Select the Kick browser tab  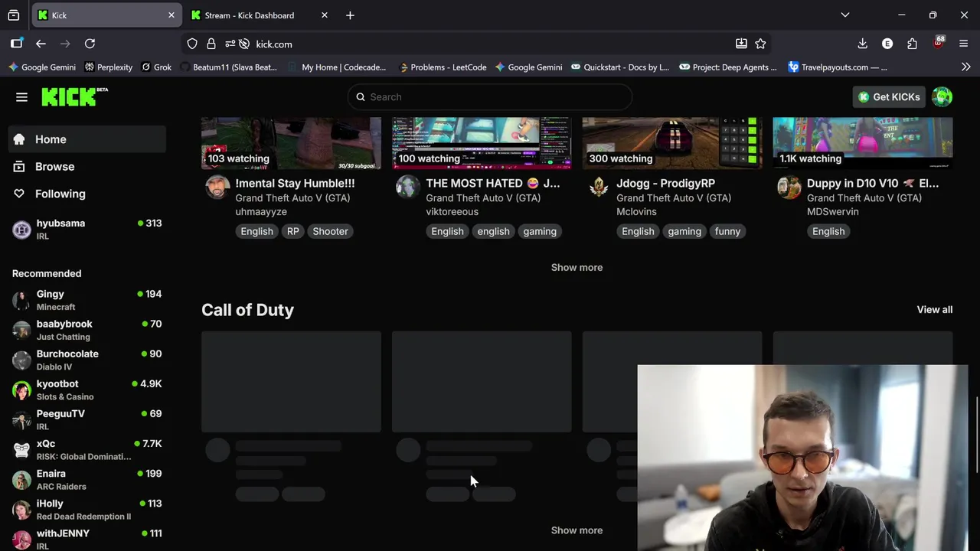(106, 15)
